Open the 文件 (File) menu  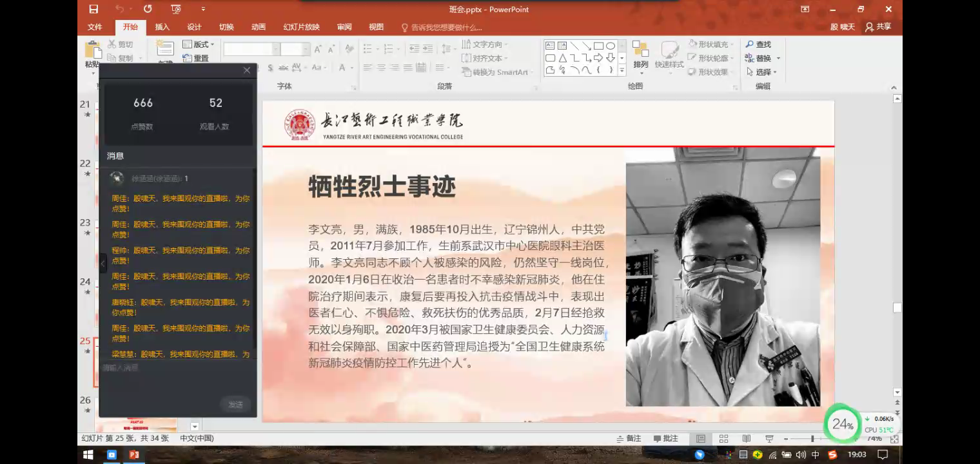[x=95, y=27]
